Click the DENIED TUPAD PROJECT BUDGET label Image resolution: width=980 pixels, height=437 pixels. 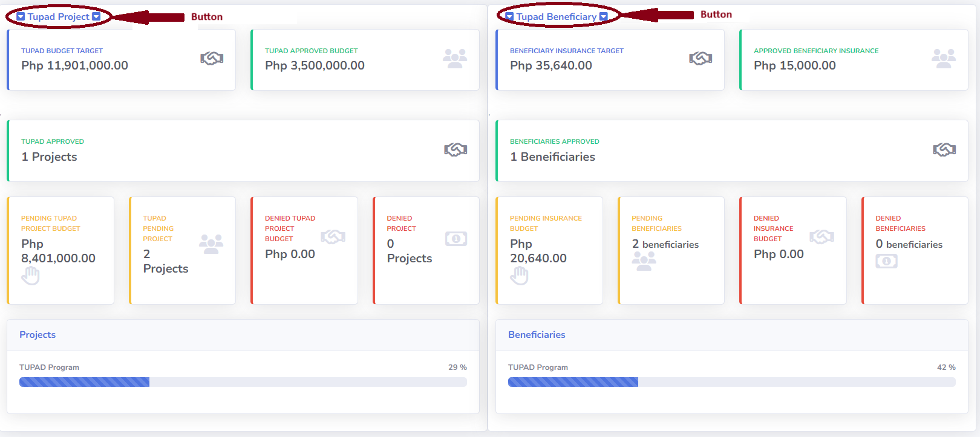point(290,228)
